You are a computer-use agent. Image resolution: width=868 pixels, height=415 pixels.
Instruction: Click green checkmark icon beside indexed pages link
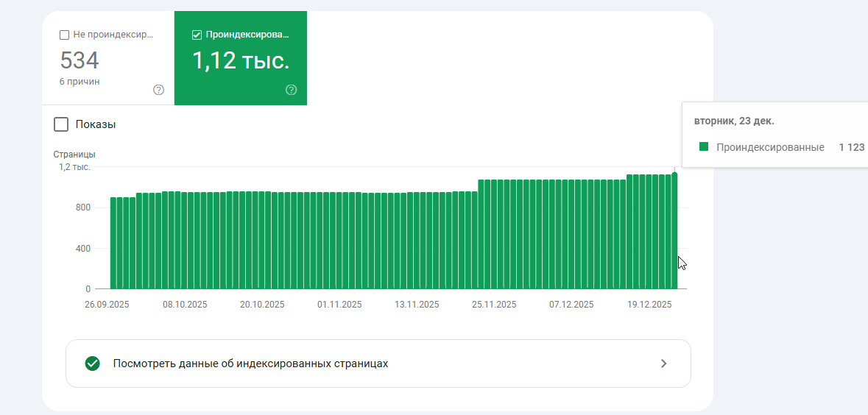93,363
